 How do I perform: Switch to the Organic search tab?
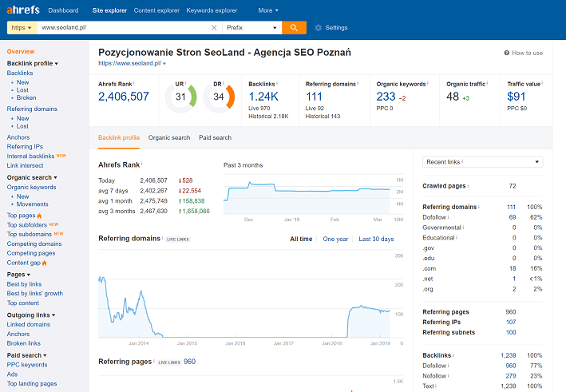coord(169,137)
